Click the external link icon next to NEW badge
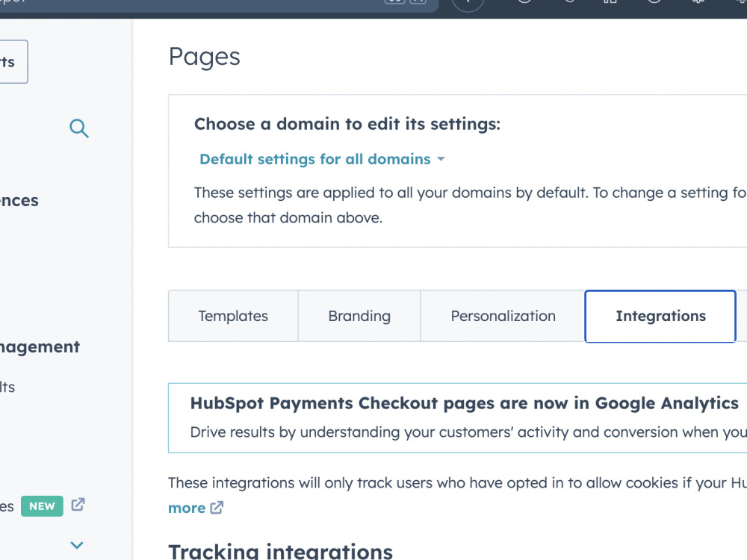This screenshot has height=560, width=747. point(78,505)
